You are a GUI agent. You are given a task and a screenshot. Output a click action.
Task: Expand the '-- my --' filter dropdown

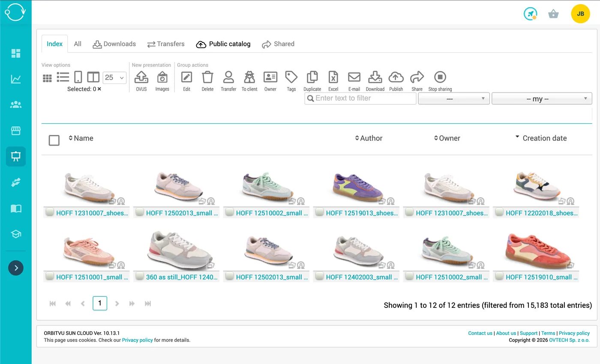[542, 98]
